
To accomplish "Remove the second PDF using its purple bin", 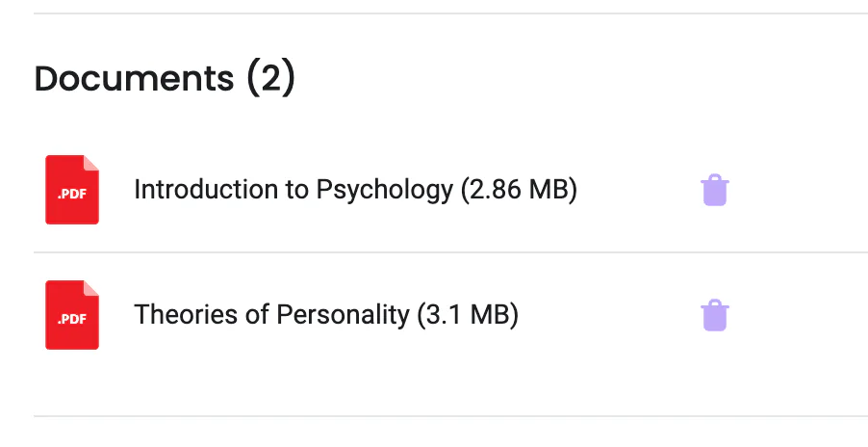I will pos(714,315).
